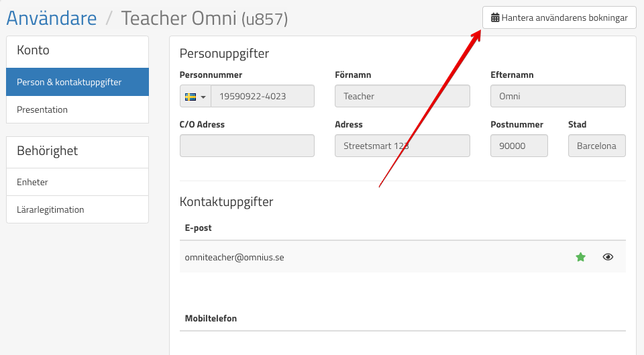Click the Efternamn field containing Omni

click(x=557, y=97)
